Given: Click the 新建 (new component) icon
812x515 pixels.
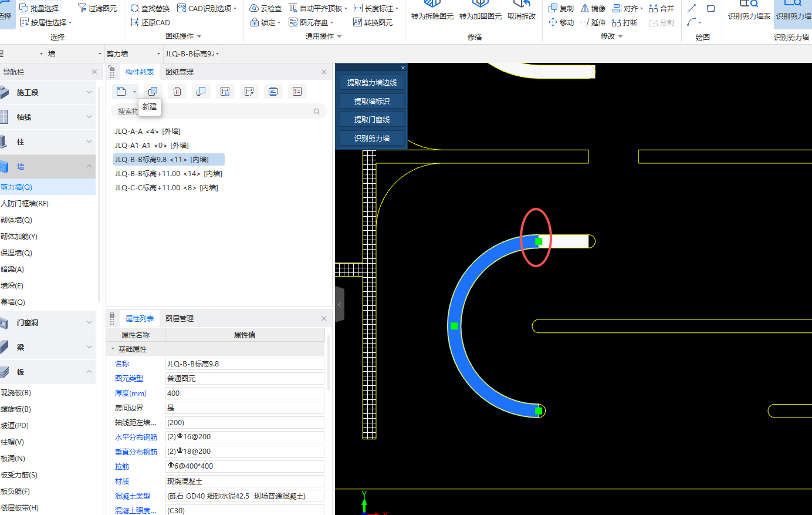Looking at the screenshot, I should pyautogui.click(x=121, y=91).
